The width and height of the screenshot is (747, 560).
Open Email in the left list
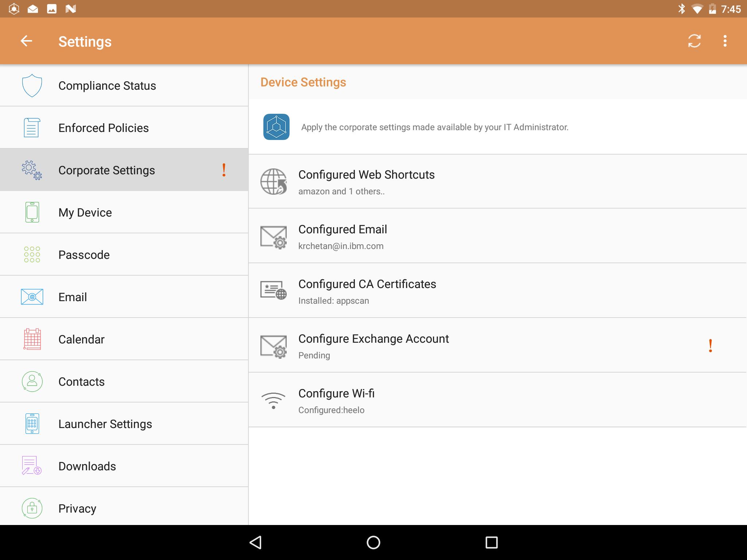(124, 297)
